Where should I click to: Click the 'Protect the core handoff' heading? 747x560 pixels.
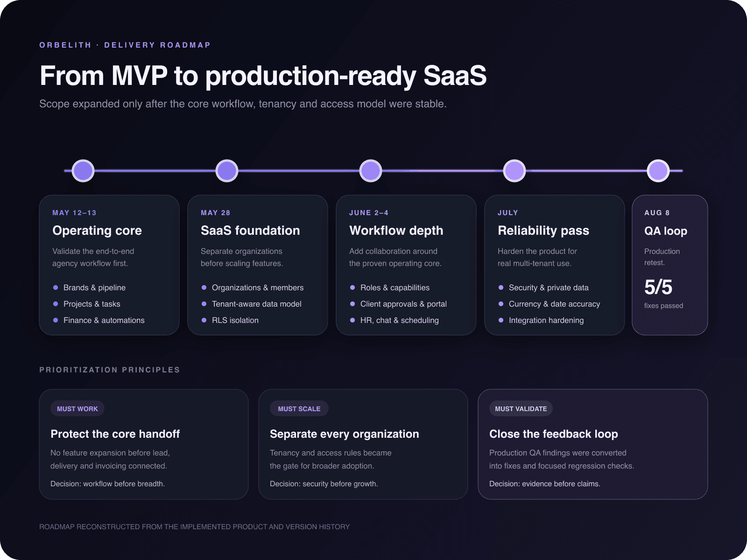[115, 434]
